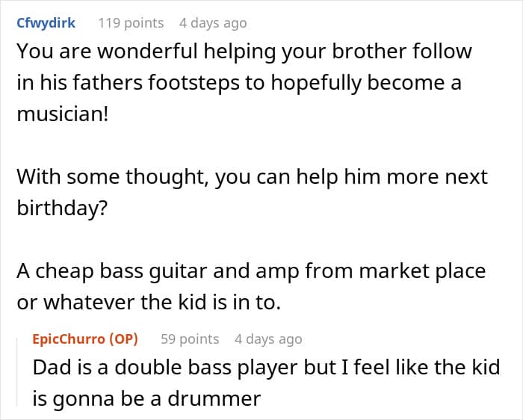Open the timestamp on Cfwydirk's comment
Viewport: 523px width, 420px height.
pos(213,23)
